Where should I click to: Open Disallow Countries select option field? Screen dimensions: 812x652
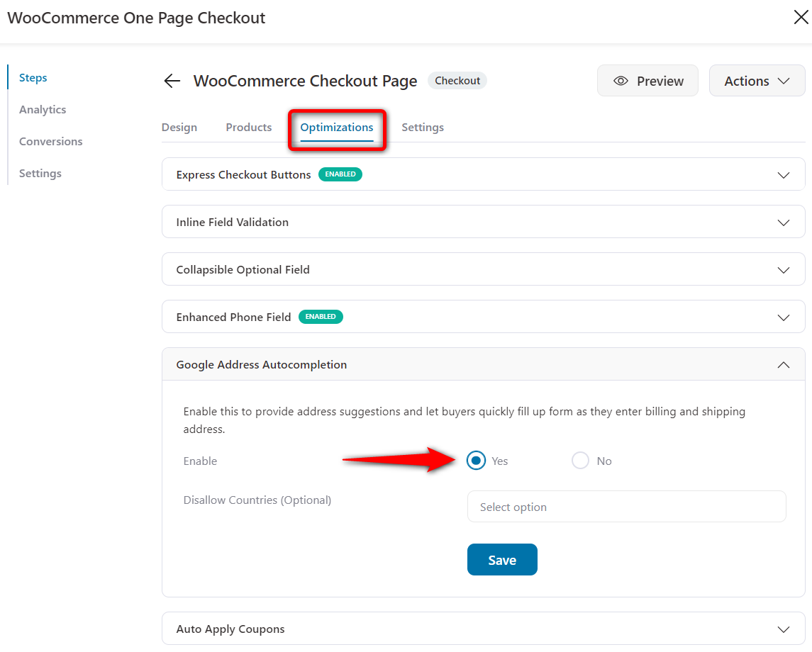click(627, 507)
